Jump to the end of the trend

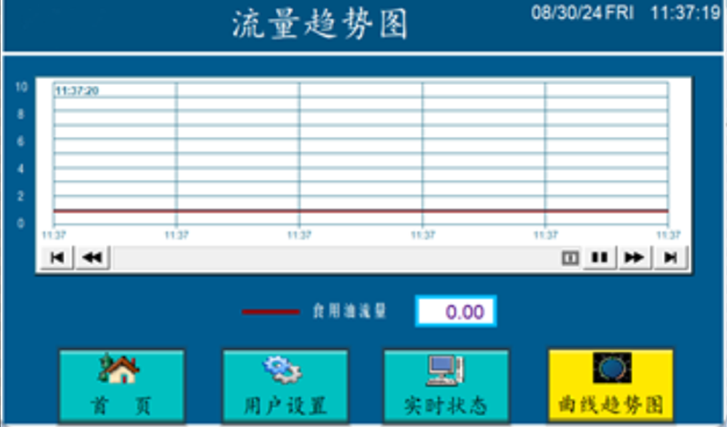pos(670,257)
